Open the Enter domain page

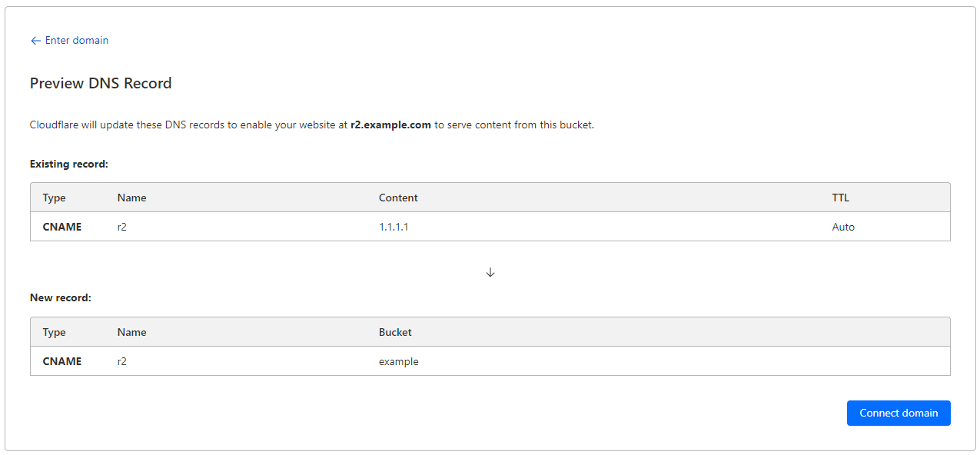(76, 40)
